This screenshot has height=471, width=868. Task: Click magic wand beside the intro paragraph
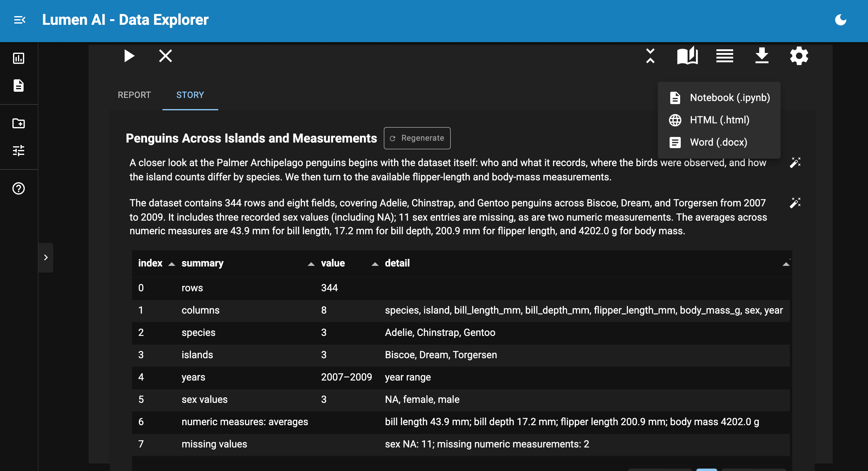coord(795,163)
